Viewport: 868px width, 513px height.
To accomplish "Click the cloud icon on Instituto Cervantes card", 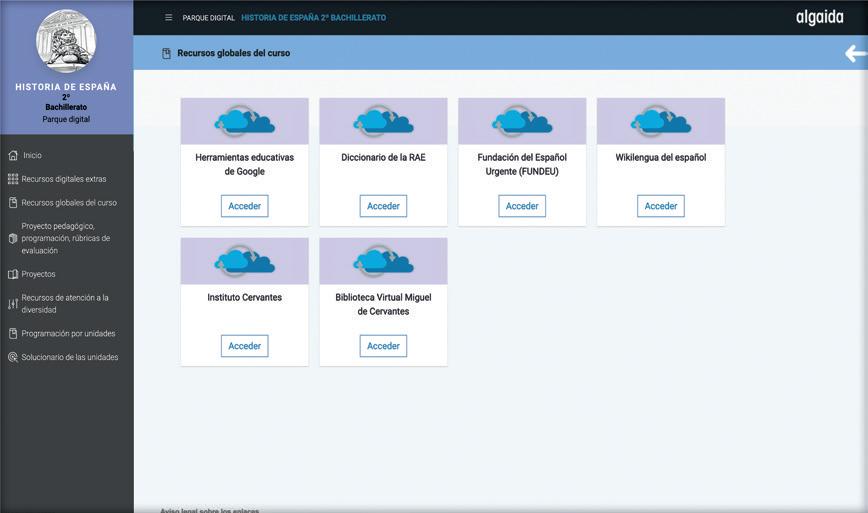I will point(244,261).
